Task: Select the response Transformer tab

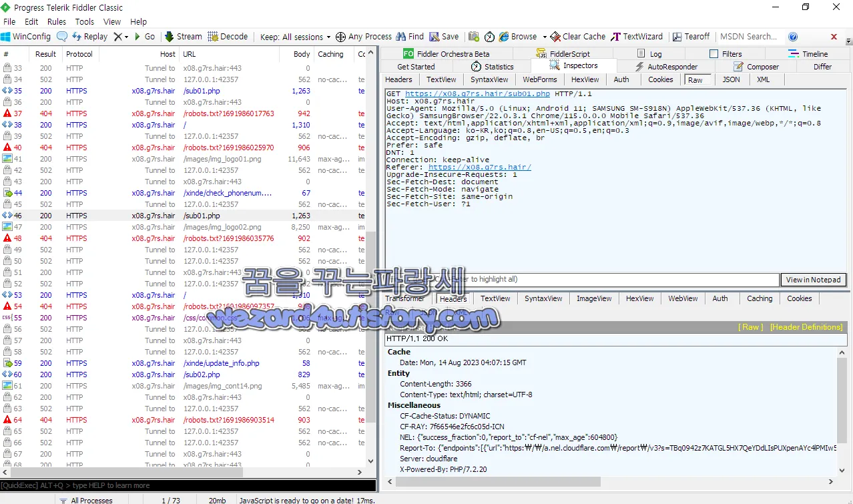Action: point(404,298)
